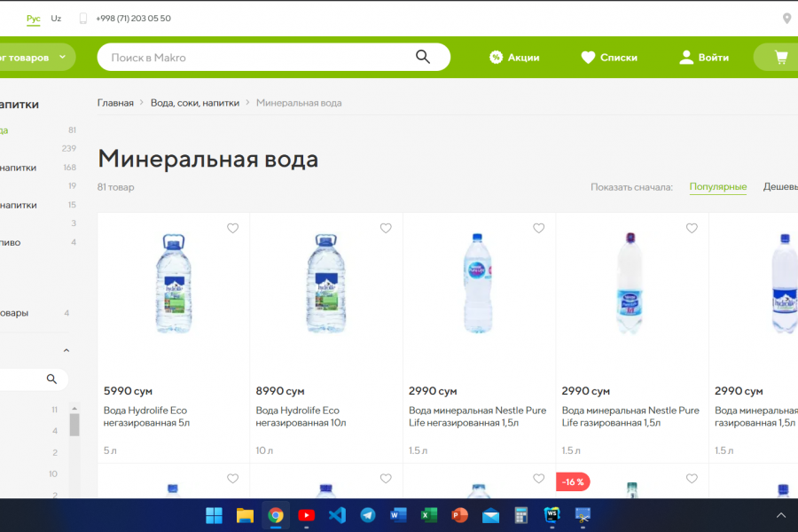Open product Nestle Pure Life негазированная 1,5л
This screenshot has width=798, height=532.
click(x=477, y=417)
